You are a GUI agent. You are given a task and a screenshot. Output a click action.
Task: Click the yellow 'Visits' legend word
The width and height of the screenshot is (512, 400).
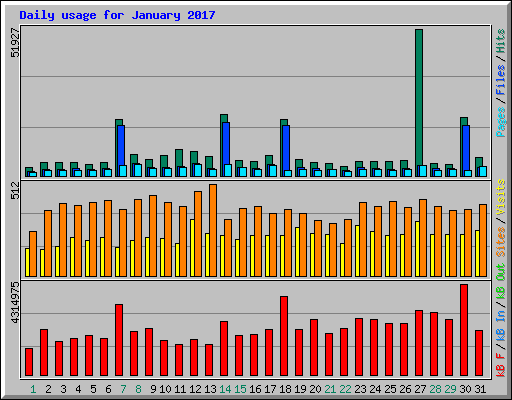[501, 197]
